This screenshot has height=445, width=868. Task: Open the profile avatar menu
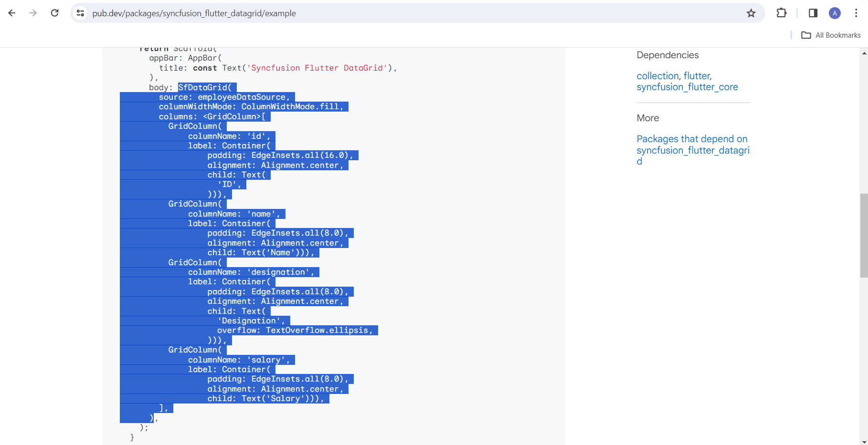pos(835,13)
